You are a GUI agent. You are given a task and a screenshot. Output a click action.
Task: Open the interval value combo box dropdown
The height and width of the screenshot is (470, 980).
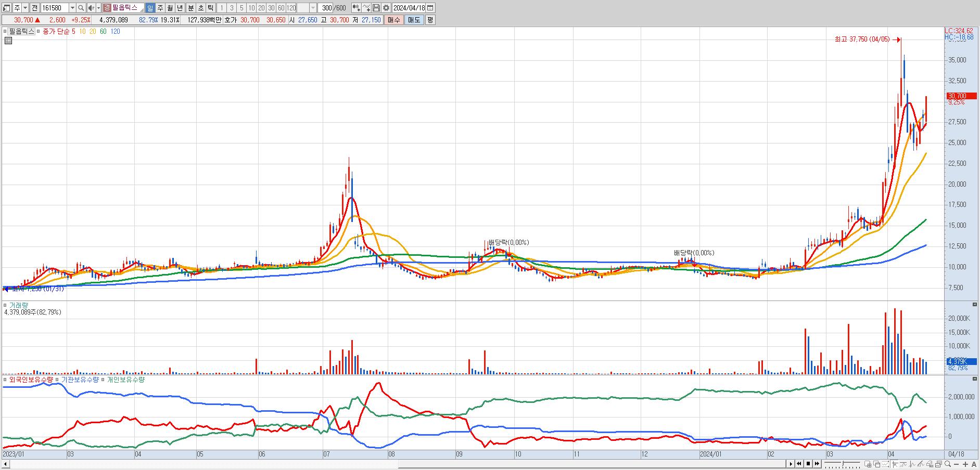313,8
